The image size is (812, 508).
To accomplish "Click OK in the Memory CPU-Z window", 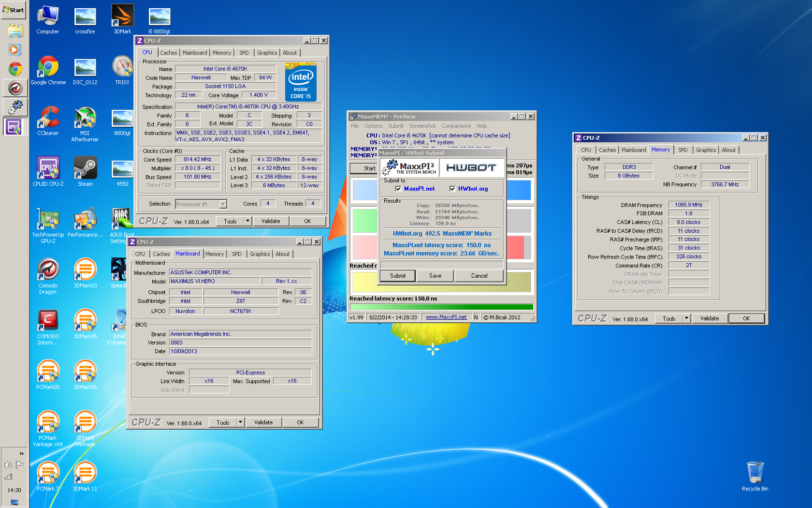I will pyautogui.click(x=746, y=318).
